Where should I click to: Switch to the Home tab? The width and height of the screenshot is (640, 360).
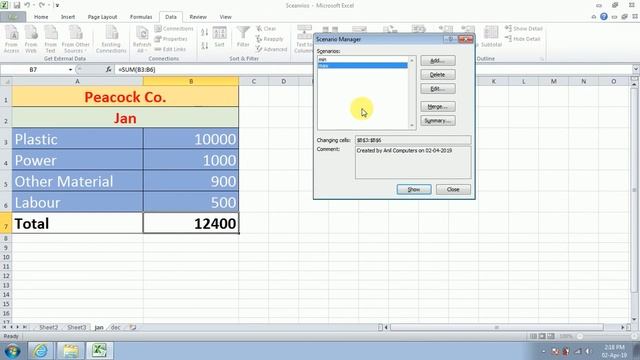click(41, 17)
